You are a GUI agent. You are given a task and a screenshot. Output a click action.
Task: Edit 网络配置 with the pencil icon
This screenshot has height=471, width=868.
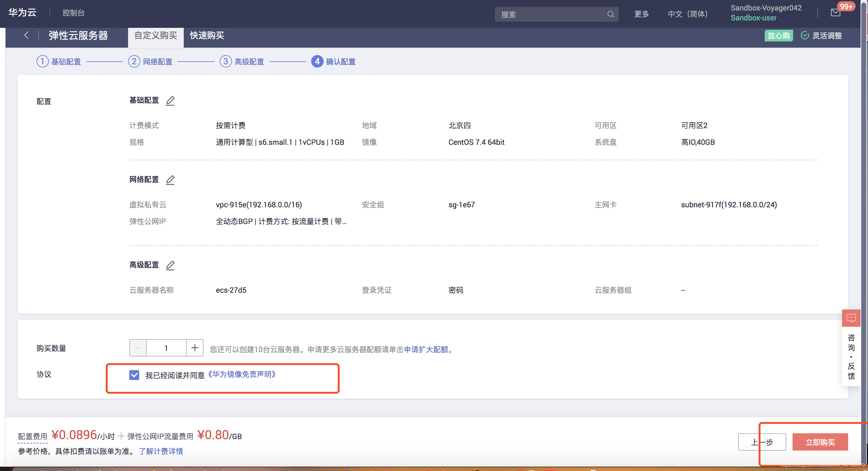point(170,180)
